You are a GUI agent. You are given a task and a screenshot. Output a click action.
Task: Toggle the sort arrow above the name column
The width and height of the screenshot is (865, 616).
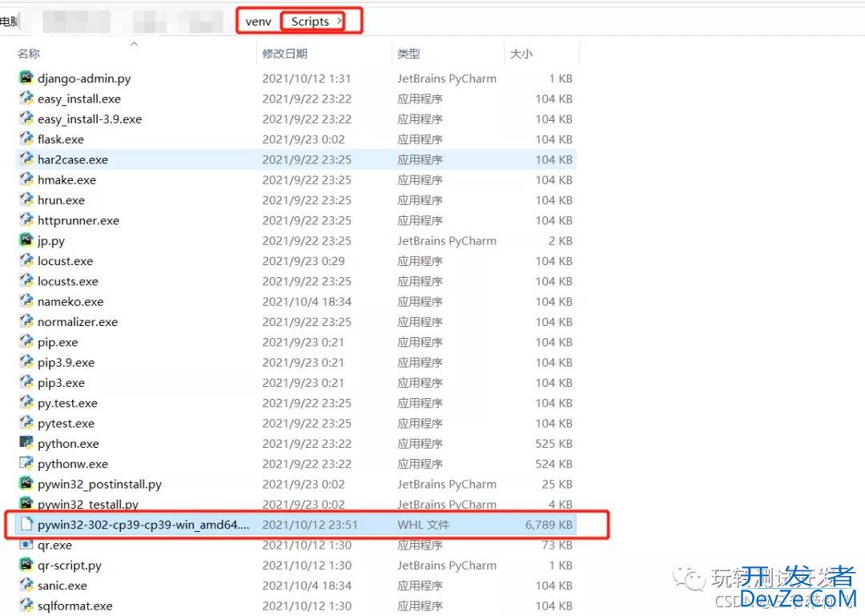point(134,43)
